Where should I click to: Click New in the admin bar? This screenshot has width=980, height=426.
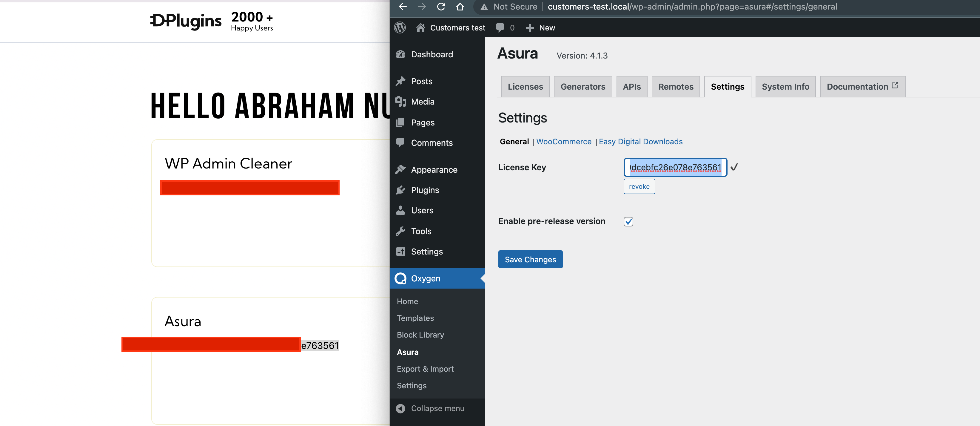[x=547, y=28]
